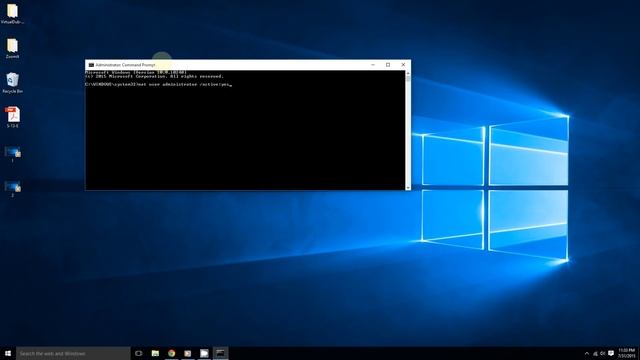Open the Windows Start menu
The height and width of the screenshot is (360, 640).
tap(8, 353)
